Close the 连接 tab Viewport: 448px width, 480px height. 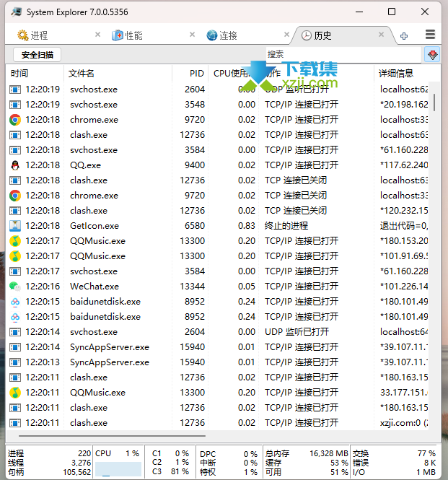[286, 35]
